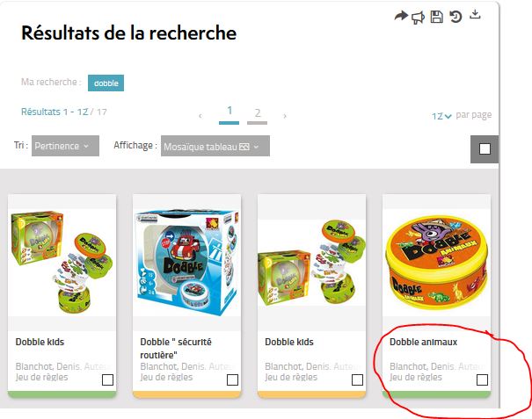
Task: Open the Dobble animaux title link
Action: click(x=423, y=342)
